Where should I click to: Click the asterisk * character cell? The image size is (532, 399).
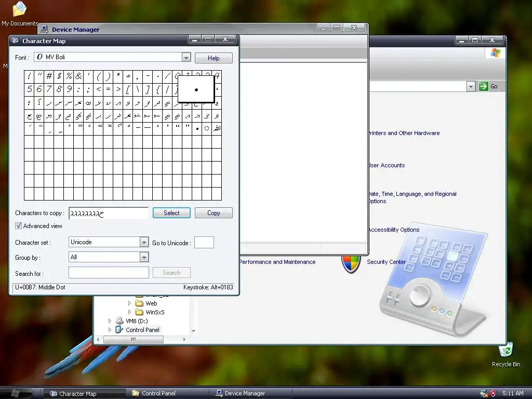click(118, 76)
